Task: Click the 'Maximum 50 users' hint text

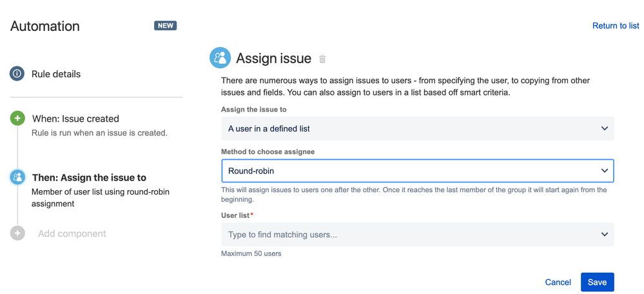Action: [251, 253]
